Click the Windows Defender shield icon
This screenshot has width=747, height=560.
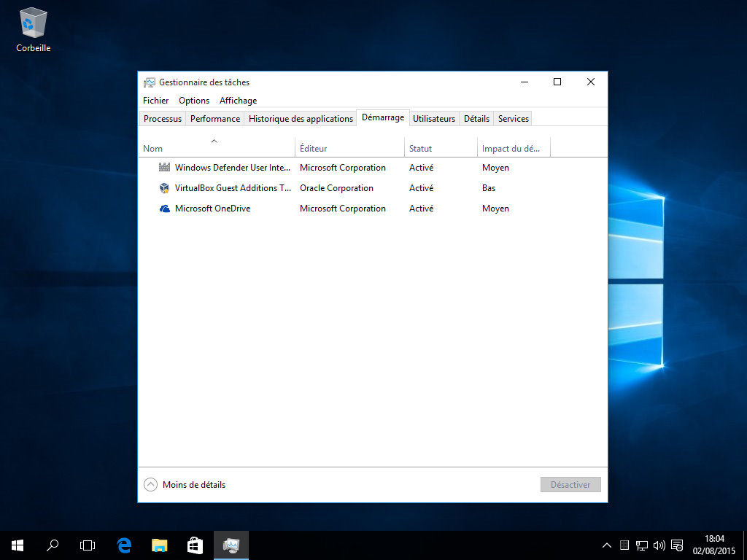click(164, 168)
